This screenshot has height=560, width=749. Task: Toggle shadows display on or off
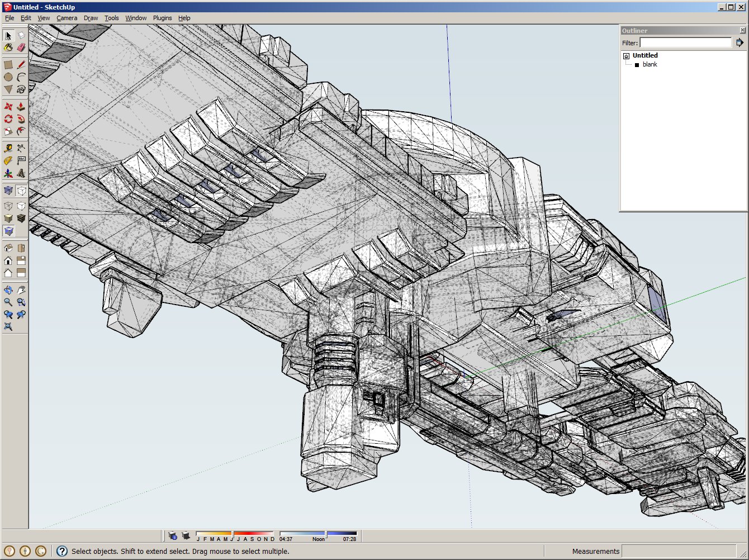click(186, 536)
